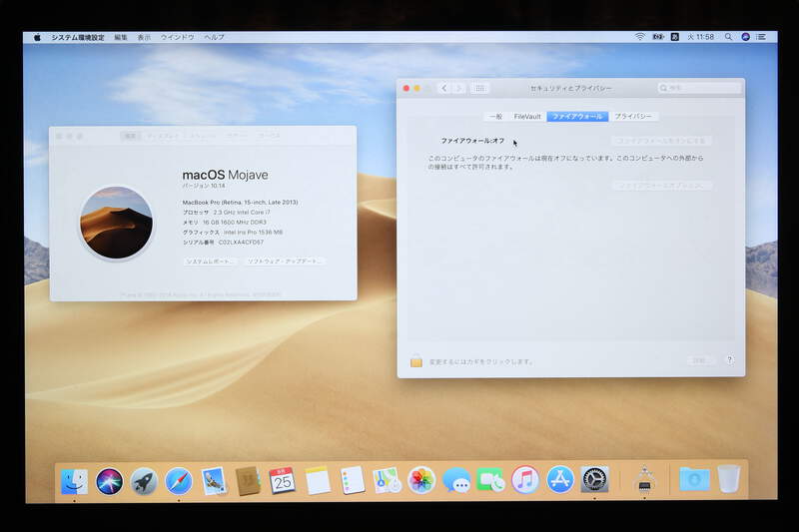Screen dimensions: 799x532
Task: Open the 表示 menu
Action: 144,37
